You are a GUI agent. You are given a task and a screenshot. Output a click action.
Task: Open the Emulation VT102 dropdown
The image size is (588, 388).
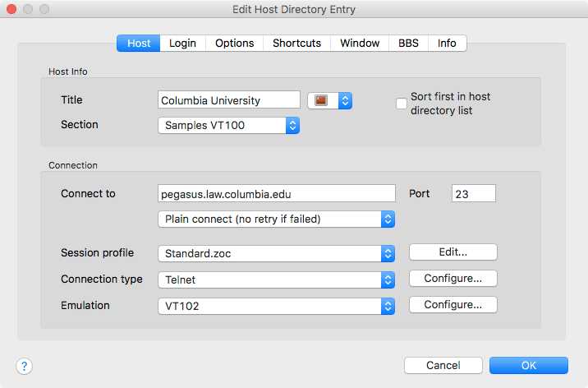tap(276, 306)
